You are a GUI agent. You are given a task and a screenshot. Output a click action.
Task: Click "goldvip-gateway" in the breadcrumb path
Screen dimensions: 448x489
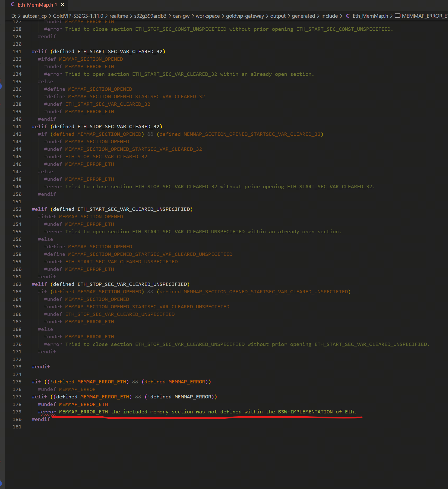click(x=245, y=16)
